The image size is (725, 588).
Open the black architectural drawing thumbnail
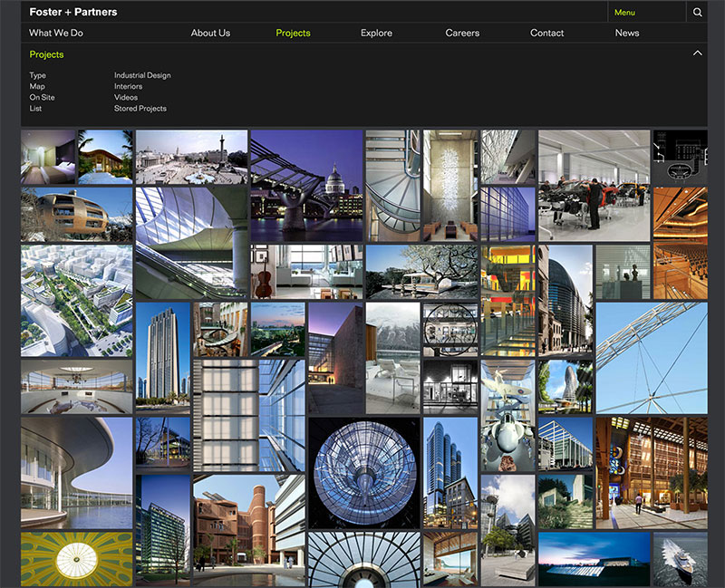pyautogui.click(x=681, y=157)
